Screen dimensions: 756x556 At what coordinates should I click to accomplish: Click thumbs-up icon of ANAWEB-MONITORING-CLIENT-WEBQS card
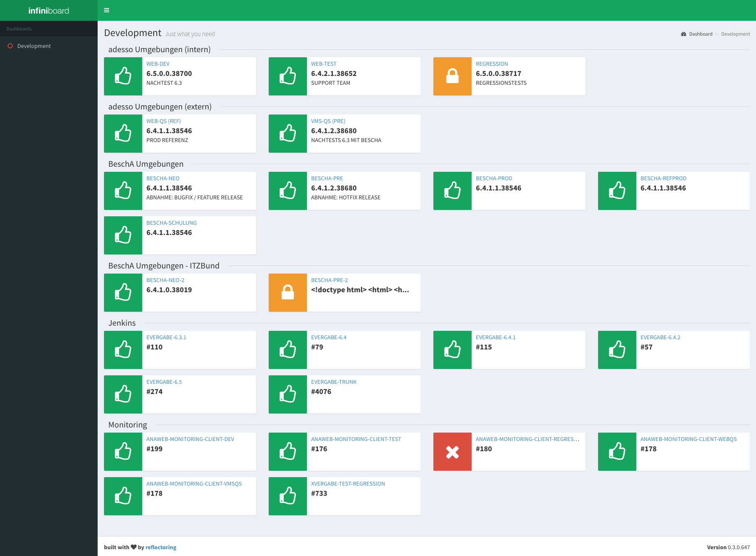(617, 452)
